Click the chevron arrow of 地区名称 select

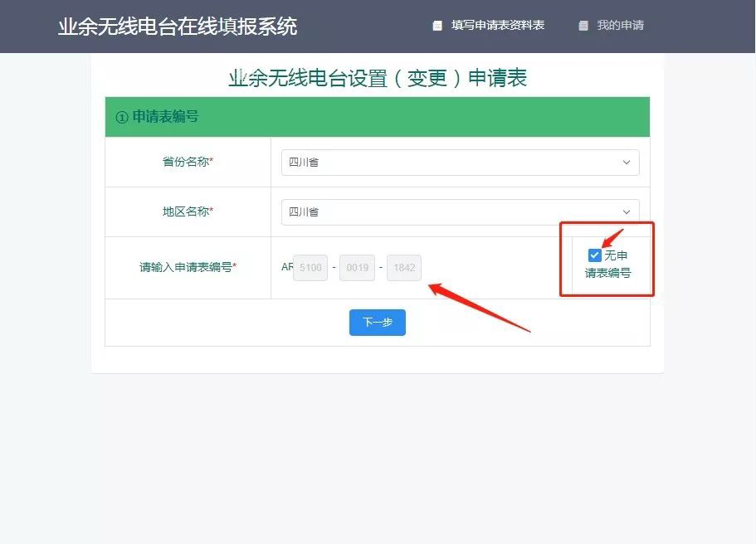click(x=627, y=212)
